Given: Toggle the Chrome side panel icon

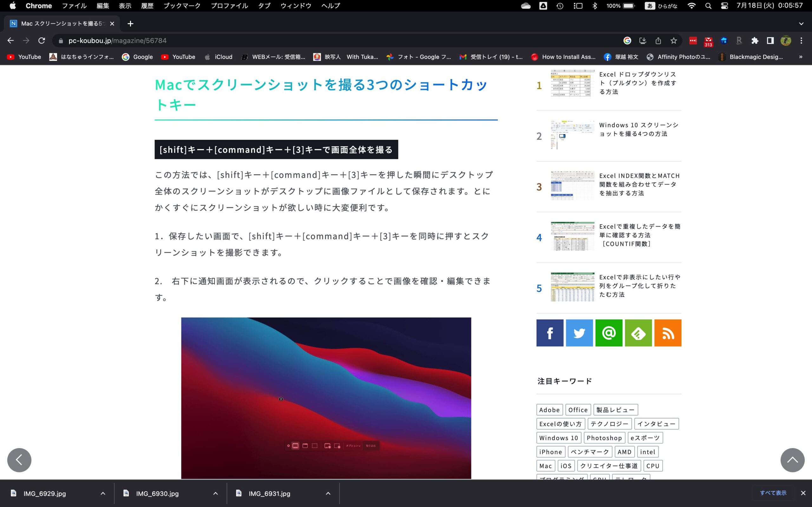Looking at the screenshot, I should pyautogui.click(x=770, y=41).
